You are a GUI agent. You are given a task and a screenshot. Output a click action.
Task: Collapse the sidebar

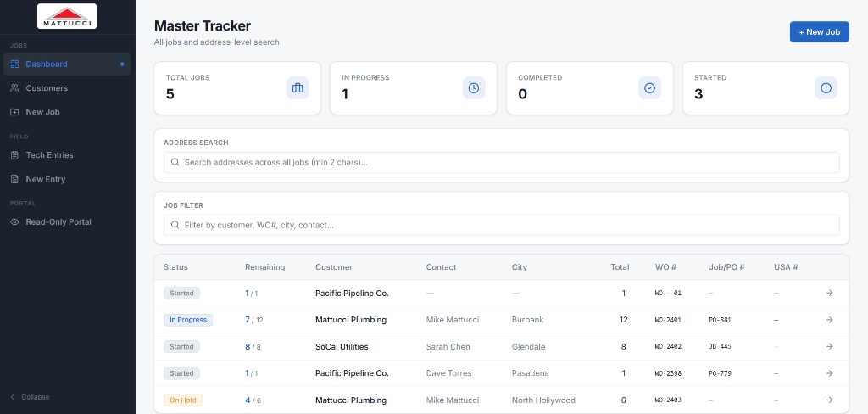(30, 397)
